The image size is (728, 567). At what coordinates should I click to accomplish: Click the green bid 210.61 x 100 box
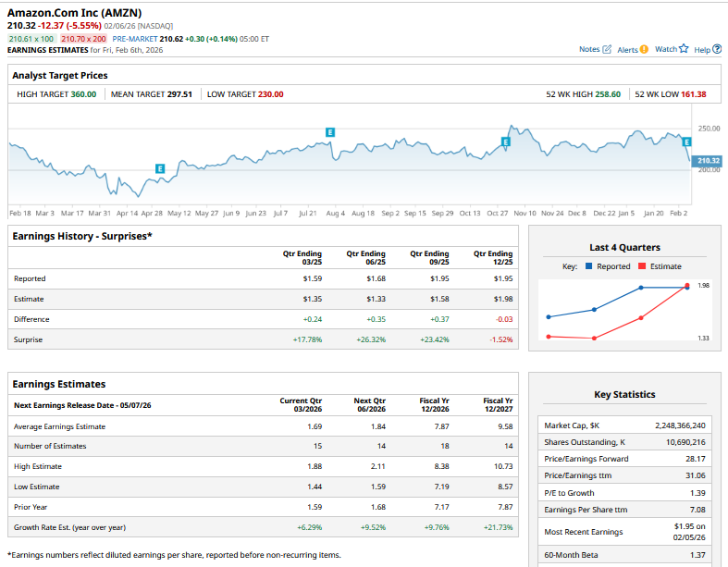[x=31, y=39]
